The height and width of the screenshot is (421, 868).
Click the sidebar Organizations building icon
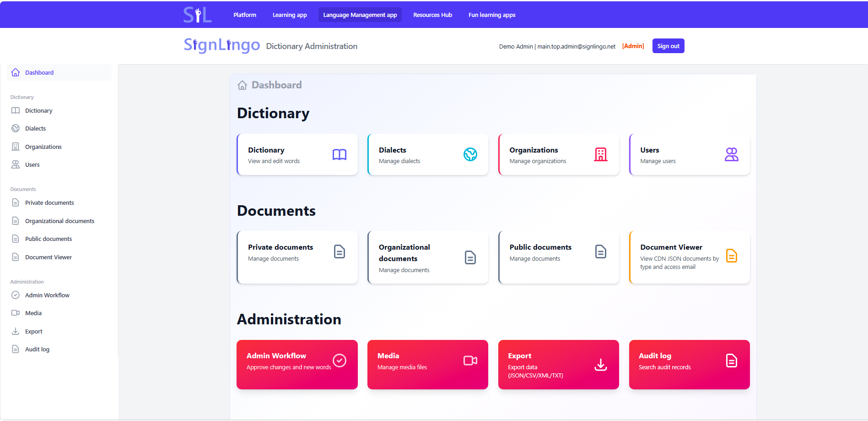[x=16, y=147]
